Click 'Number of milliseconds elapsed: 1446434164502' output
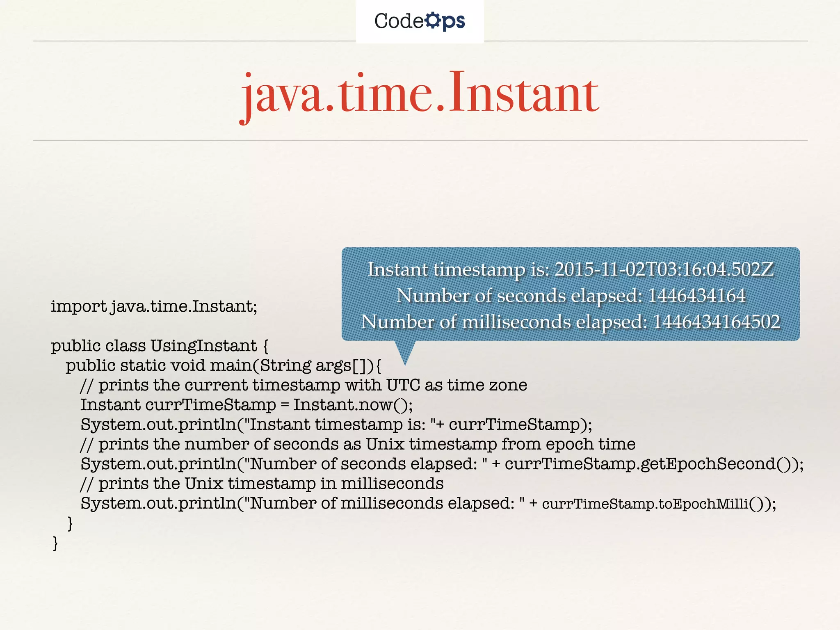Viewport: 840px width, 630px height. point(571,322)
